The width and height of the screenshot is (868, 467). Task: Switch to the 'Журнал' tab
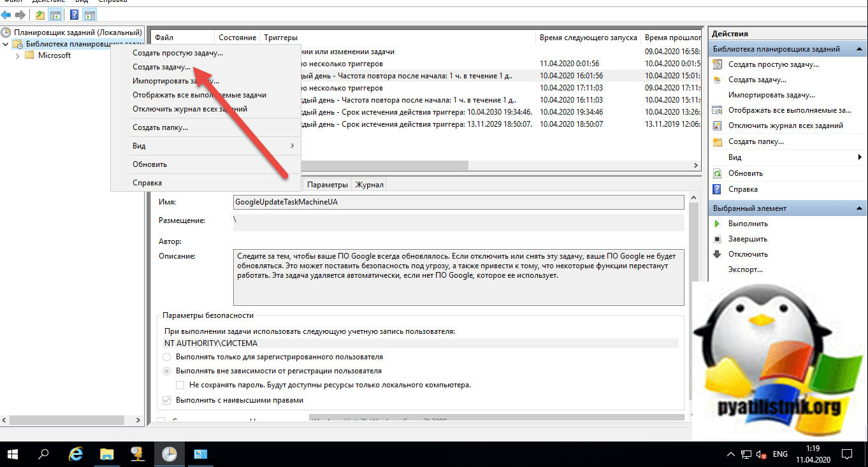coord(370,185)
